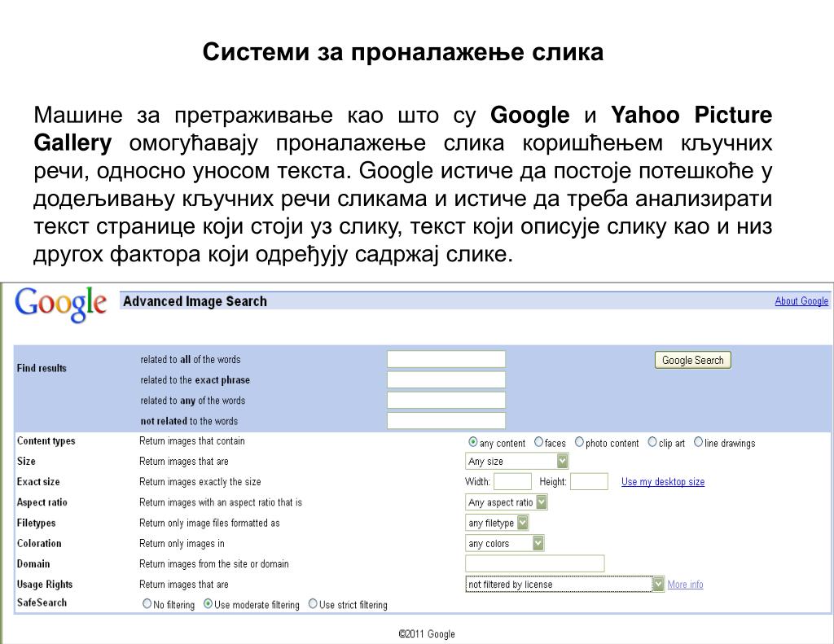Click the Width input box
Viewport: 834px width, 644px height.
point(512,481)
